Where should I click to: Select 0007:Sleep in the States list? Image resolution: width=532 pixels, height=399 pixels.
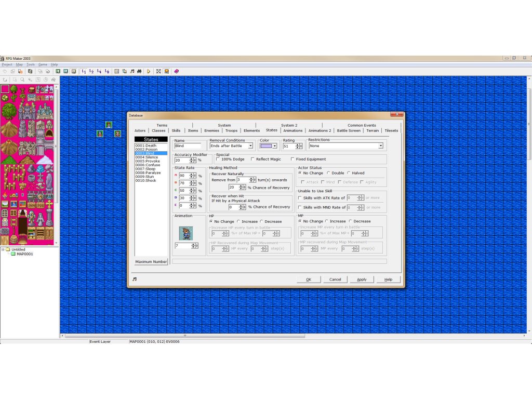click(x=145, y=169)
